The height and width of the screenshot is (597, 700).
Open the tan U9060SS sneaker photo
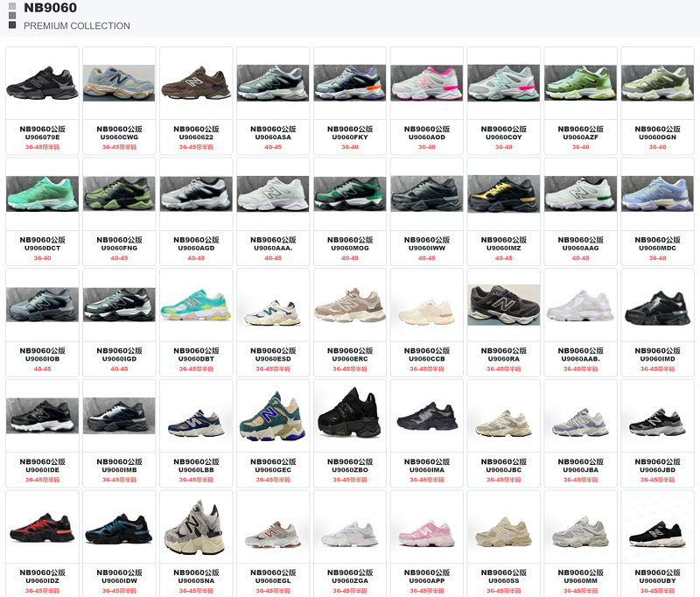(x=504, y=532)
